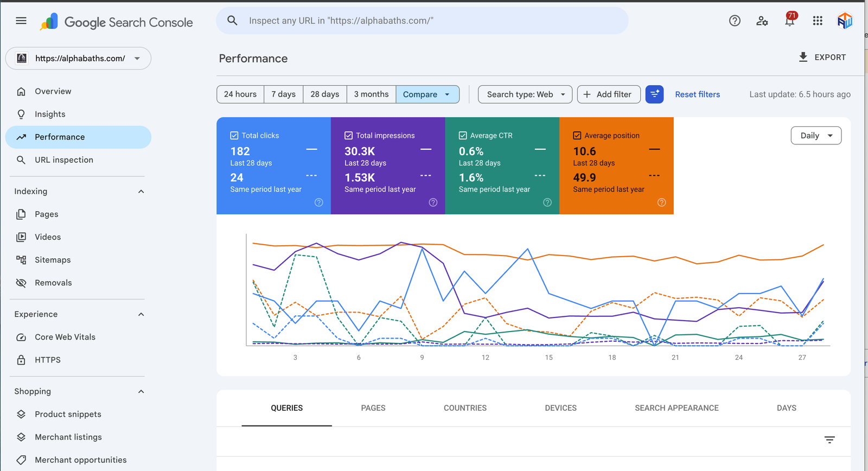Click the Overview home icon
Image resolution: width=868 pixels, height=471 pixels.
pos(21,91)
